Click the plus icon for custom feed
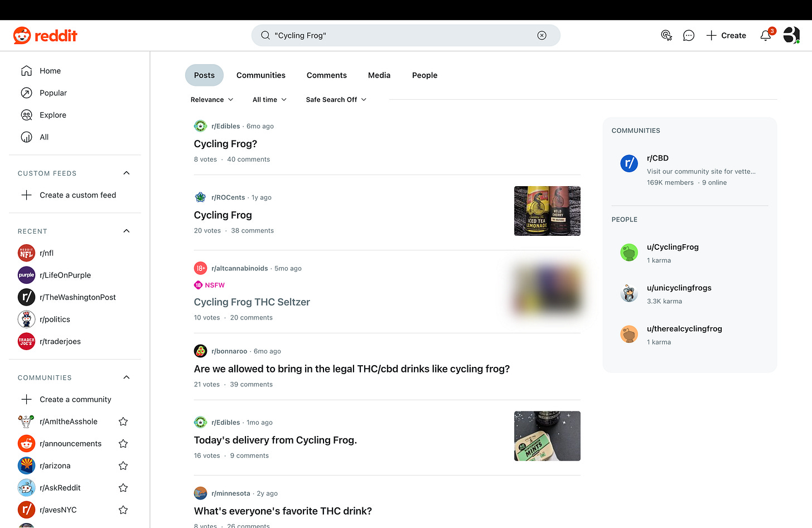 (x=26, y=195)
